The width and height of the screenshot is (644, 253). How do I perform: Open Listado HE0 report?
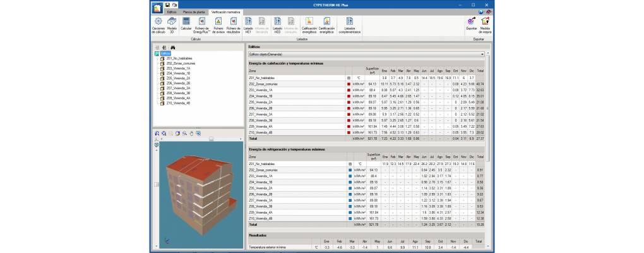[x=278, y=25]
